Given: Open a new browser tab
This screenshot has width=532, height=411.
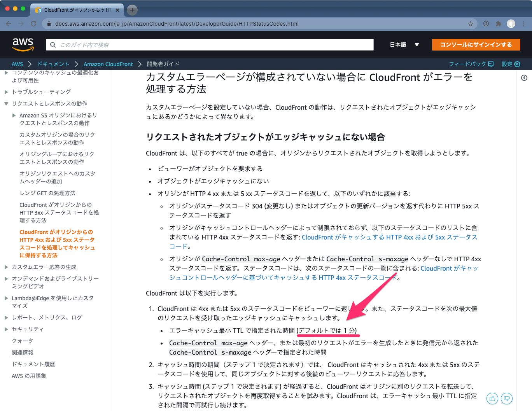Looking at the screenshot, I should click(131, 10).
